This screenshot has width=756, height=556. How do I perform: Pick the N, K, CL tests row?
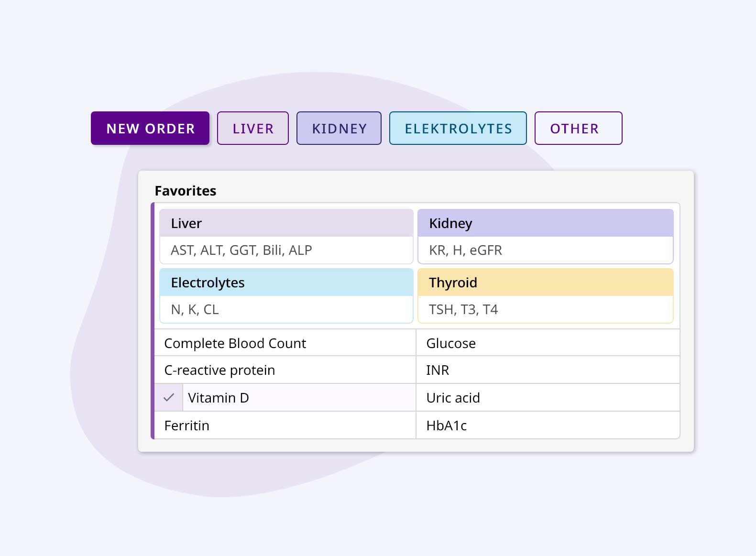[286, 309]
